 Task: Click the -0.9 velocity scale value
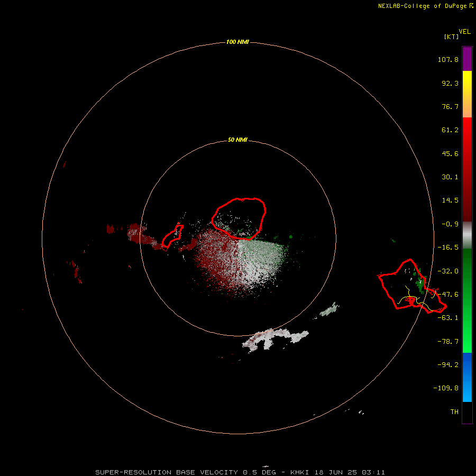coord(450,224)
